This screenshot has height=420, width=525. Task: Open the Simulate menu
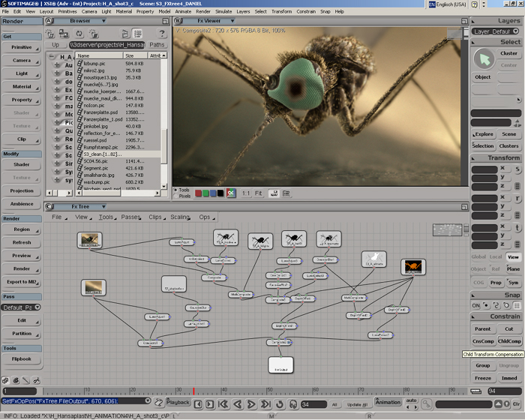click(223, 12)
